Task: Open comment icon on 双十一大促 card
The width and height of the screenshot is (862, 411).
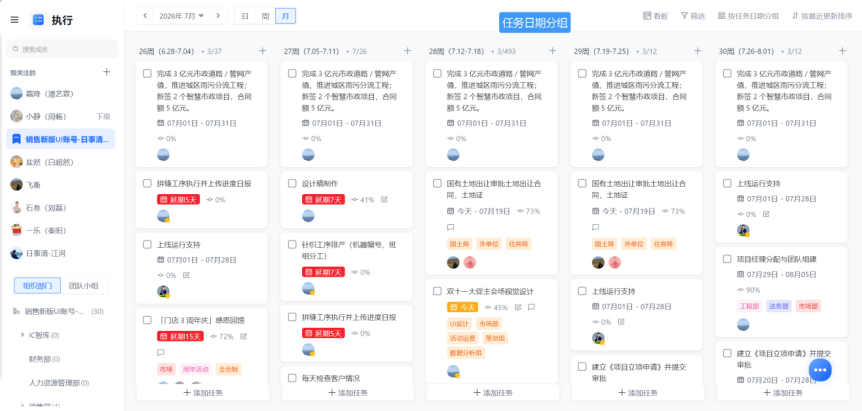Action: coord(531,308)
